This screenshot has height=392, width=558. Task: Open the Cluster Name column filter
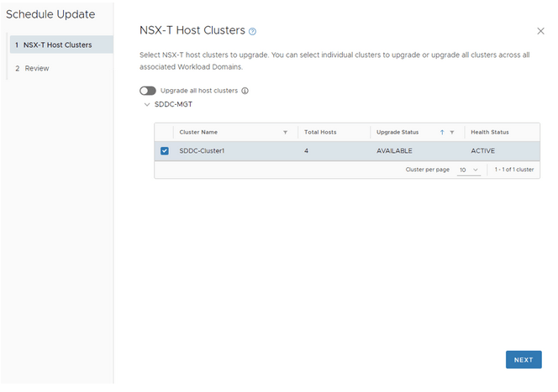tap(285, 133)
